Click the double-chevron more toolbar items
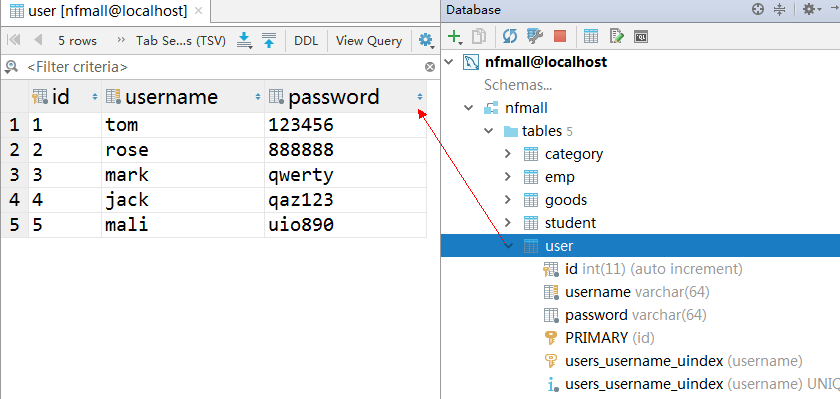The width and height of the screenshot is (840, 399). pyautogui.click(x=121, y=40)
